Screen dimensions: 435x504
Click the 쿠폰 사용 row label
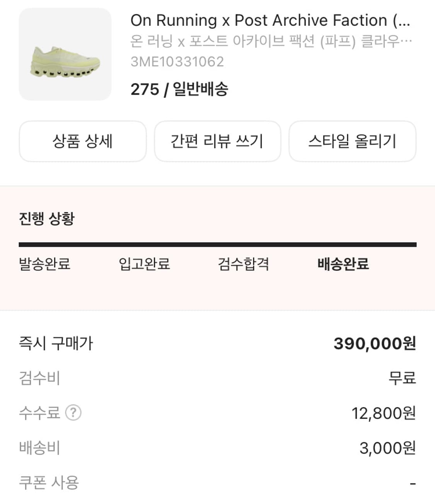click(x=49, y=483)
